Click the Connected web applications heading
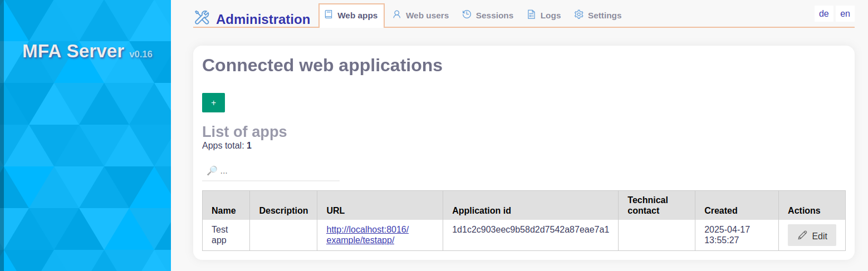Image resolution: width=868 pixels, height=271 pixels. pyautogui.click(x=322, y=65)
